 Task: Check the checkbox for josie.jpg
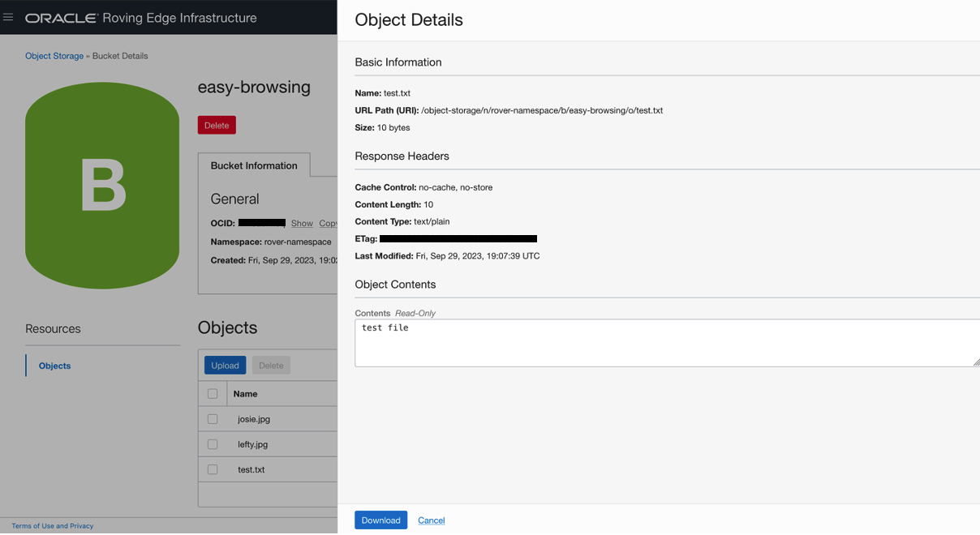tap(213, 418)
